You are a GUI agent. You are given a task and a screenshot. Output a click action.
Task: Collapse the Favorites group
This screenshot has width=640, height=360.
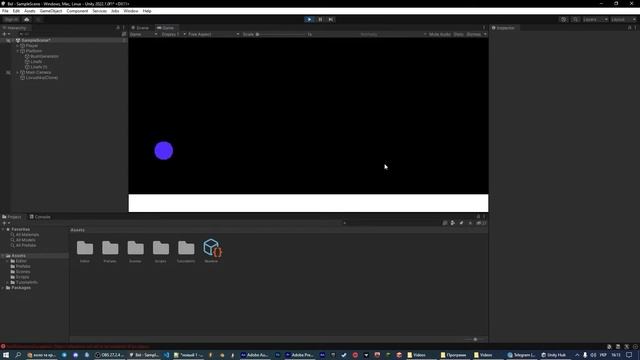(3, 229)
